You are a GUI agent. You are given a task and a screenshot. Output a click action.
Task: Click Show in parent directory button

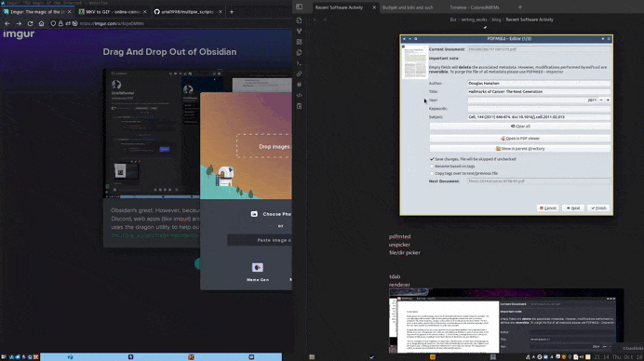click(x=520, y=149)
